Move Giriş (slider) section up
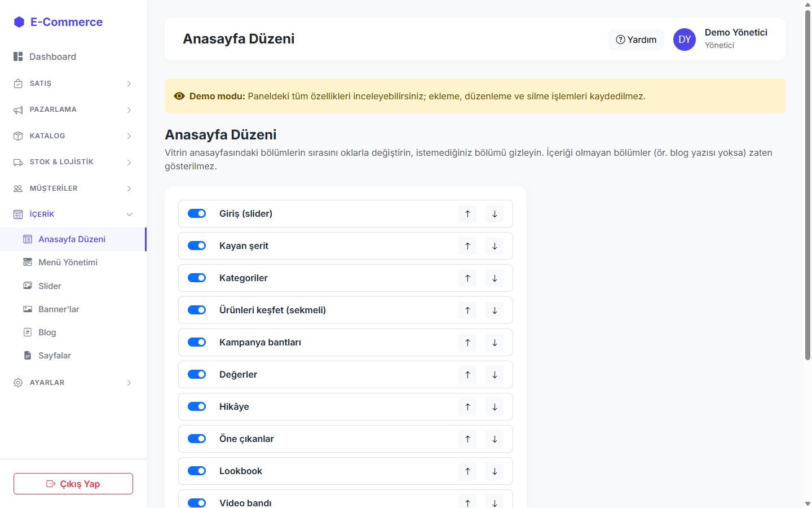The image size is (812, 508). point(467,214)
